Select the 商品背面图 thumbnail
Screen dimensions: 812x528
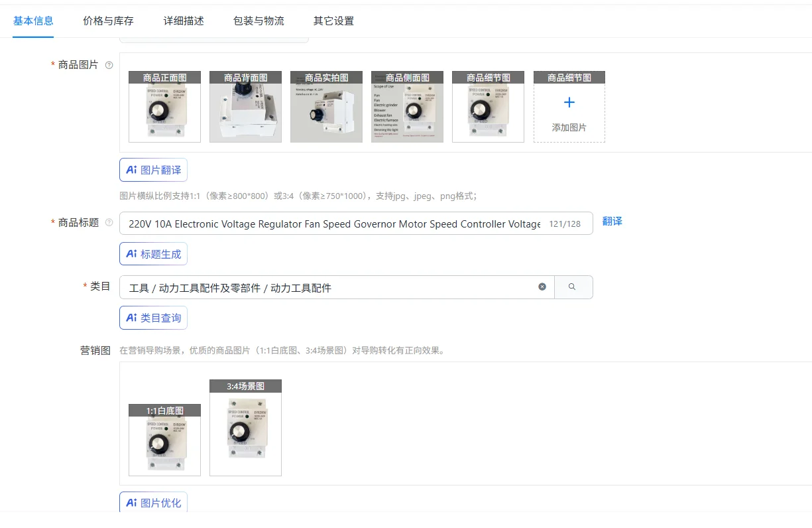(x=245, y=107)
